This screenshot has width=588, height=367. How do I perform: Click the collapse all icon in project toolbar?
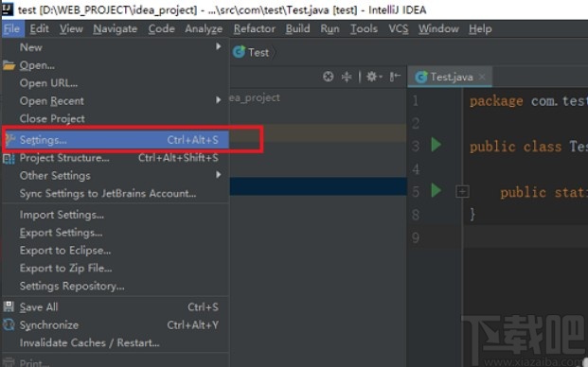[x=347, y=77]
